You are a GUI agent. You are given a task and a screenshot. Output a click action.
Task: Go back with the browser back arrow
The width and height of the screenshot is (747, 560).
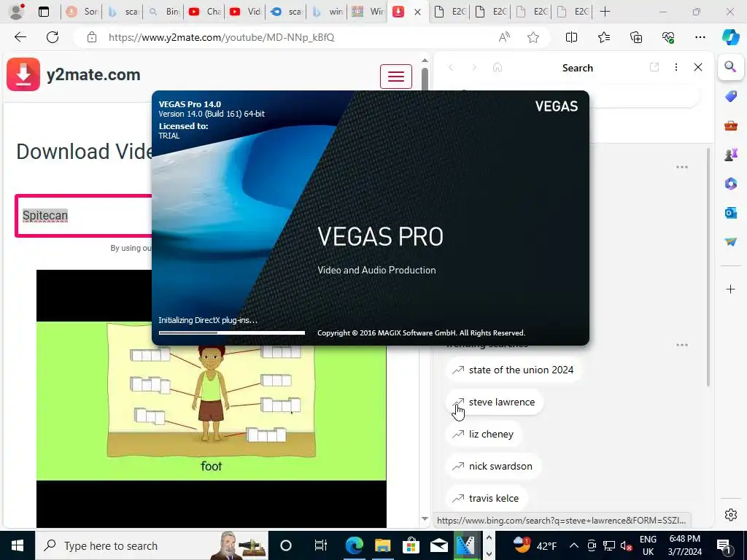click(x=20, y=37)
